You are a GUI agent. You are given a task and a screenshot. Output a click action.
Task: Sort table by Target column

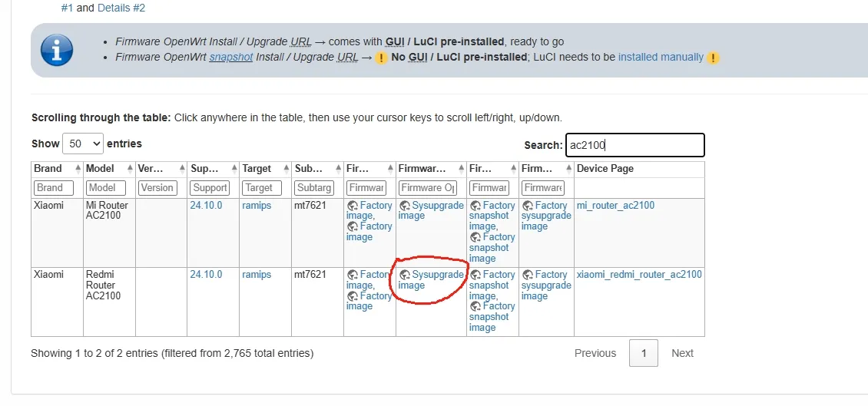tap(265, 169)
